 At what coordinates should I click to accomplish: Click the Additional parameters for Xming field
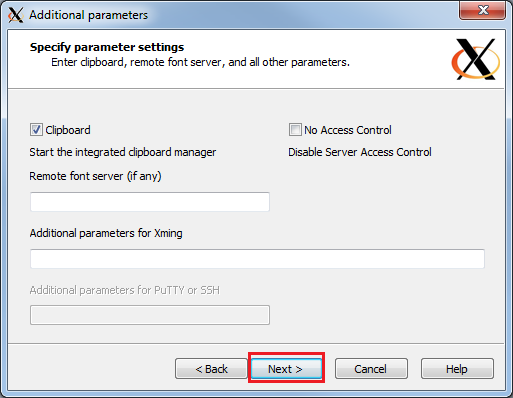257,259
